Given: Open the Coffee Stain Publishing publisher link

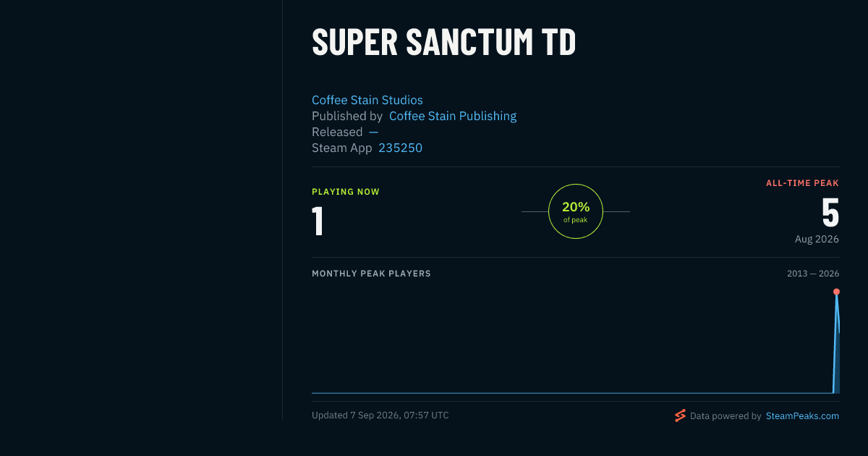Looking at the screenshot, I should point(453,116).
